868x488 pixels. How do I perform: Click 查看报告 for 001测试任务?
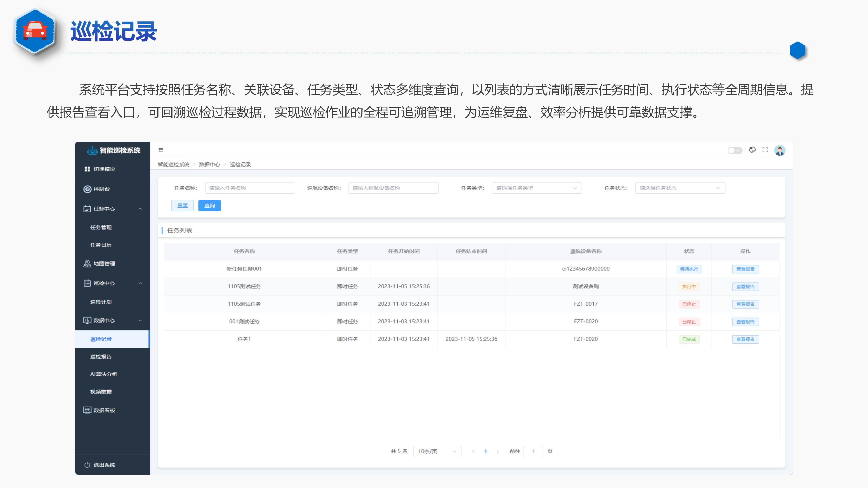click(745, 322)
